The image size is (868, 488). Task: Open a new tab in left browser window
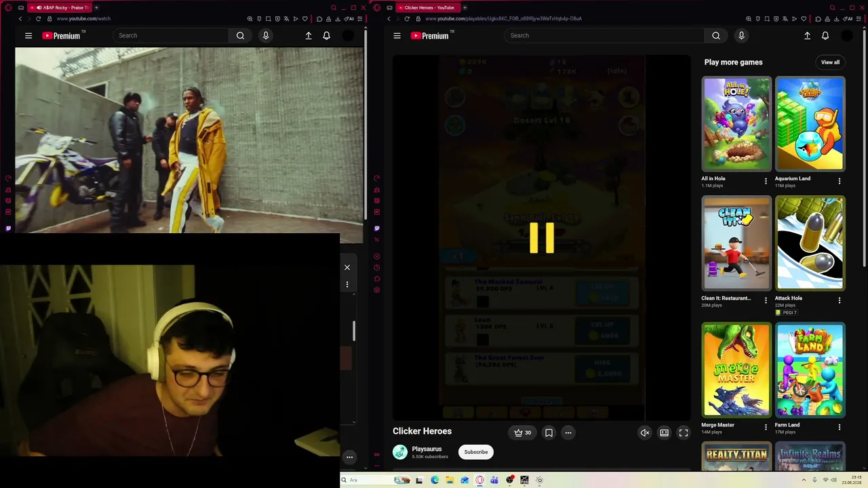96,7
